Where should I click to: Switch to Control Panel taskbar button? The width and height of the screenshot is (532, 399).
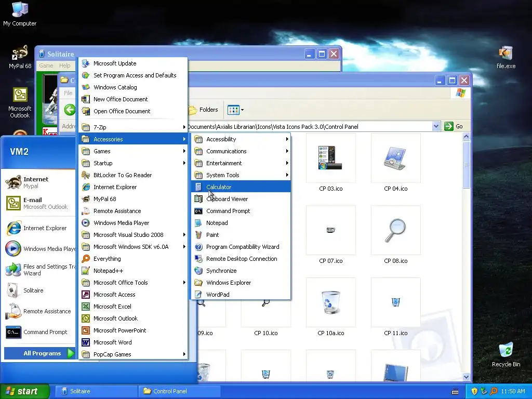pyautogui.click(x=180, y=391)
